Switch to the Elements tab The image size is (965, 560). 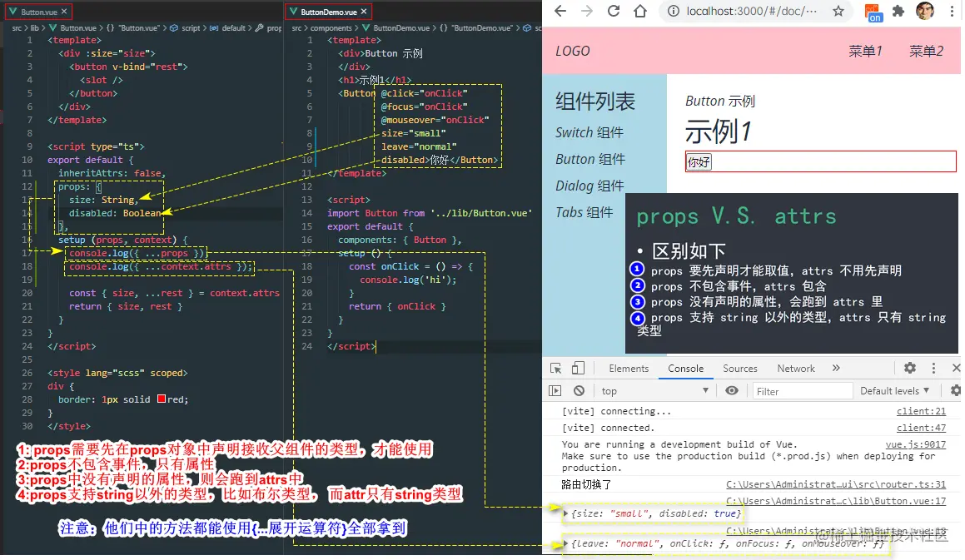(x=629, y=368)
